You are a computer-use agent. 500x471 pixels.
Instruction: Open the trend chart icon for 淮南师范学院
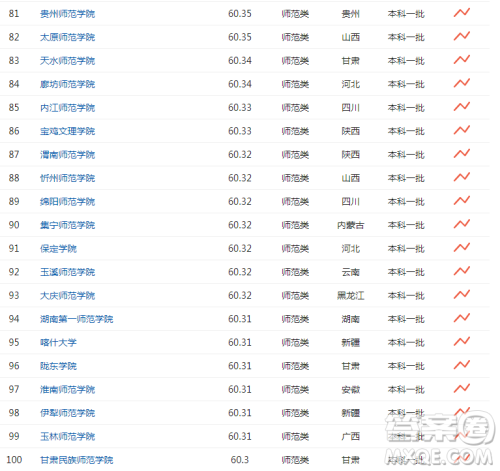[x=462, y=389]
